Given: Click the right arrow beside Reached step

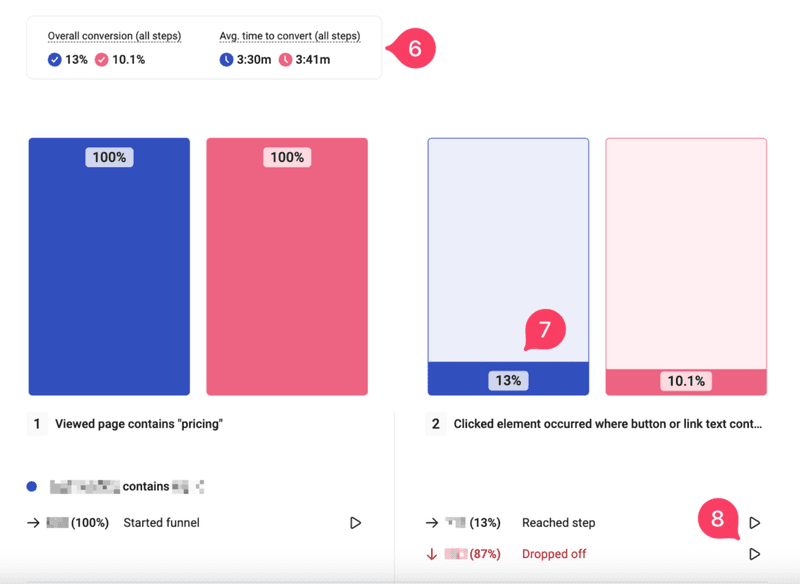Looking at the screenshot, I should click(432, 523).
